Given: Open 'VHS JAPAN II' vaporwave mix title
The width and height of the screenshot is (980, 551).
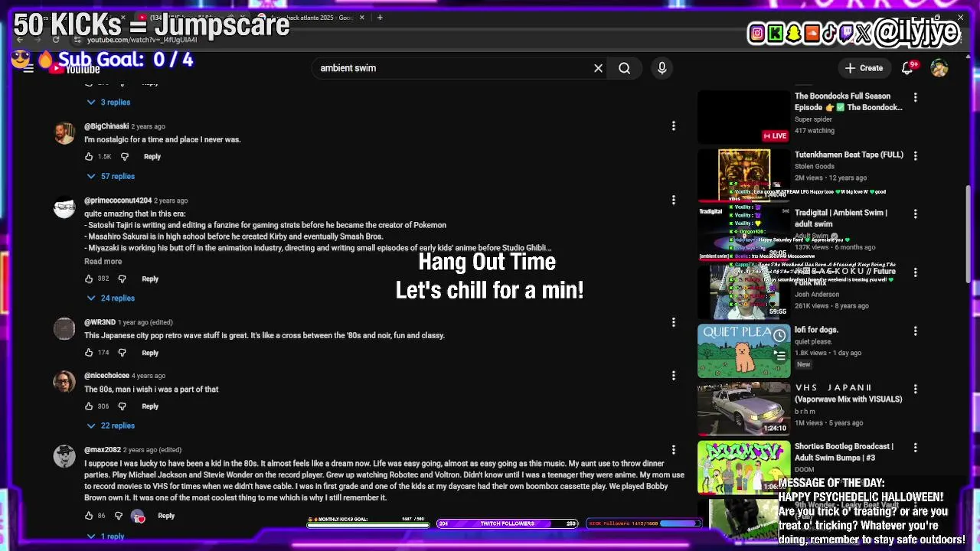Looking at the screenshot, I should (848, 393).
